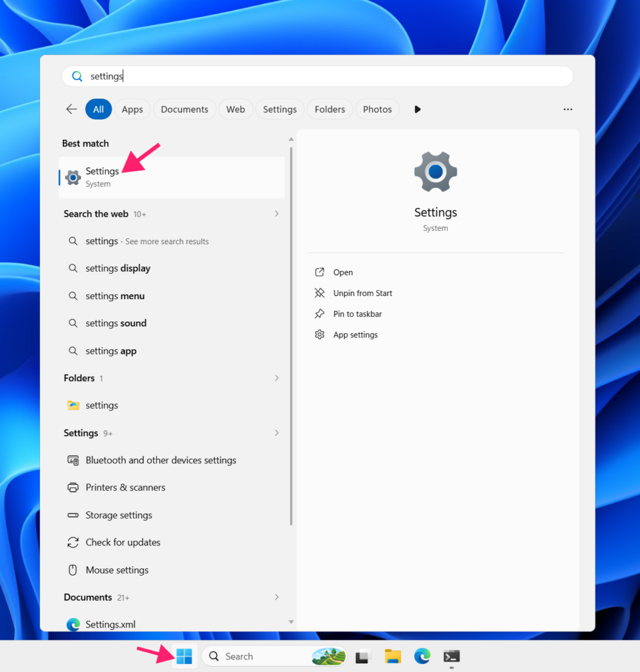640x672 pixels.
Task: Launch File Explorer from taskbar
Action: [x=393, y=656]
